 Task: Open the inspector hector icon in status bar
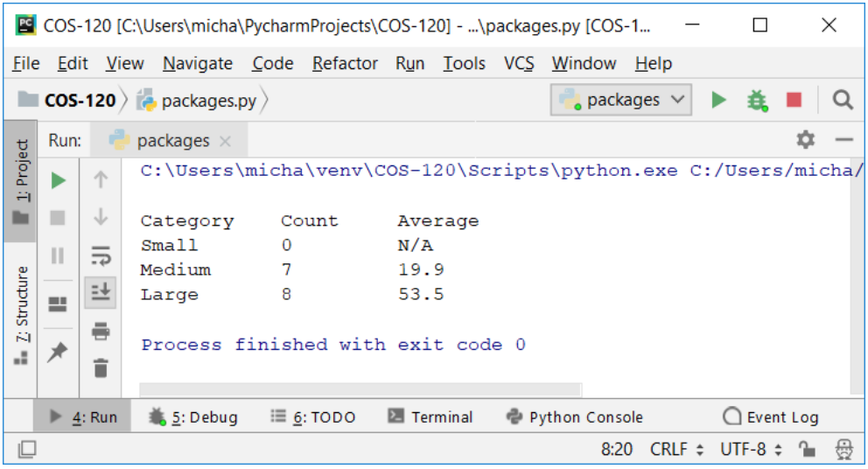click(844, 449)
